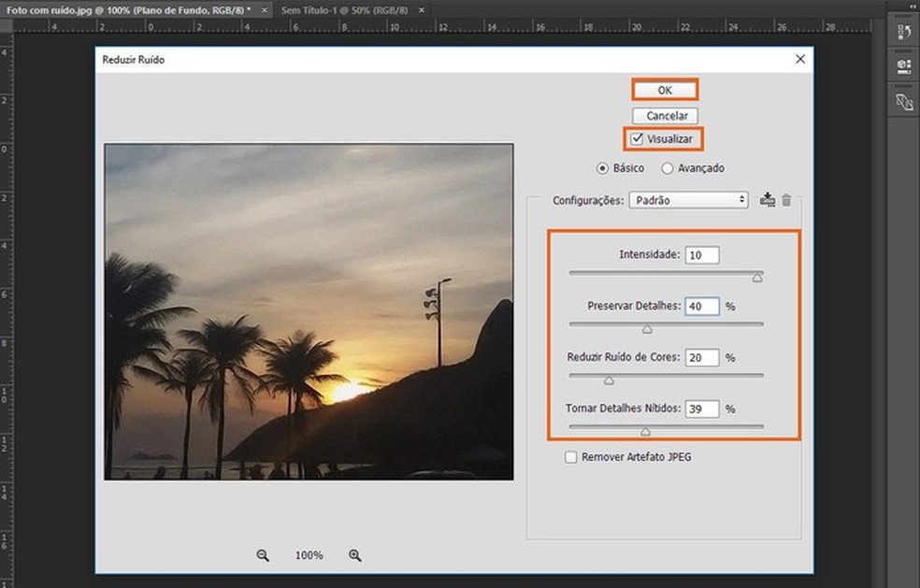Toggle the Visualizar preview checkbox

point(638,138)
